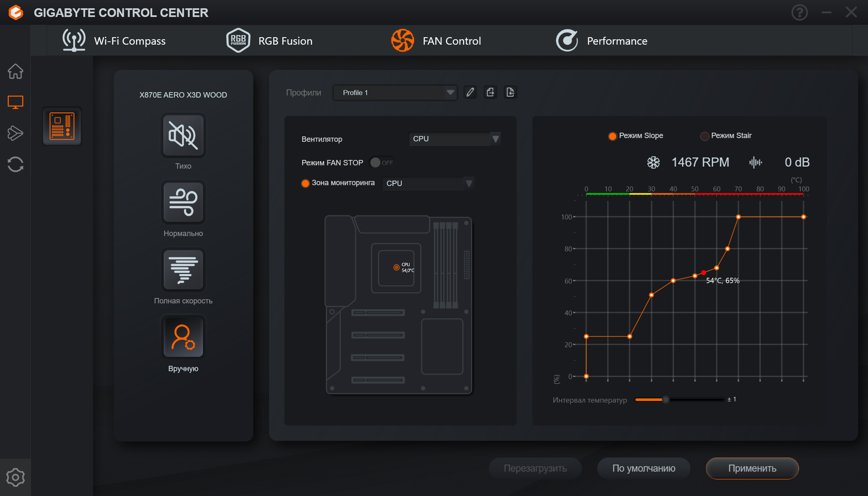Click the Применить apply button

[x=752, y=468]
